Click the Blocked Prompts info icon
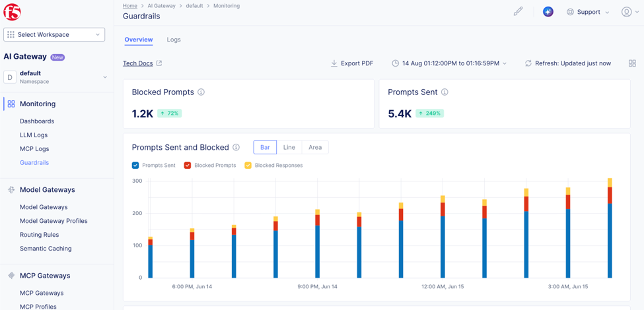The image size is (644, 310). (201, 92)
